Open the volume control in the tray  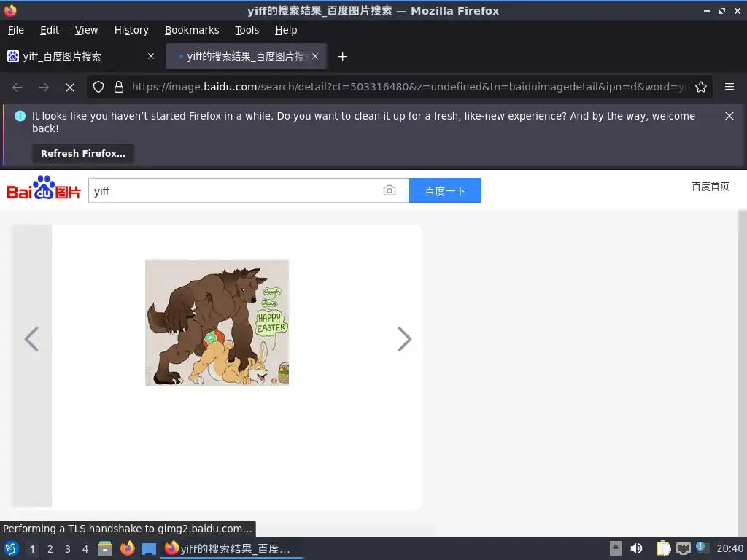click(x=636, y=548)
